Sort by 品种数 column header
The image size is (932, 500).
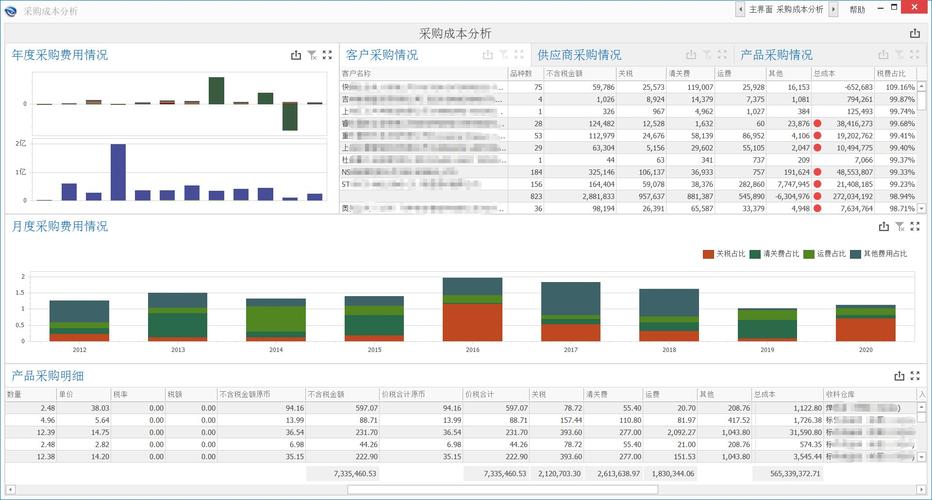point(525,74)
